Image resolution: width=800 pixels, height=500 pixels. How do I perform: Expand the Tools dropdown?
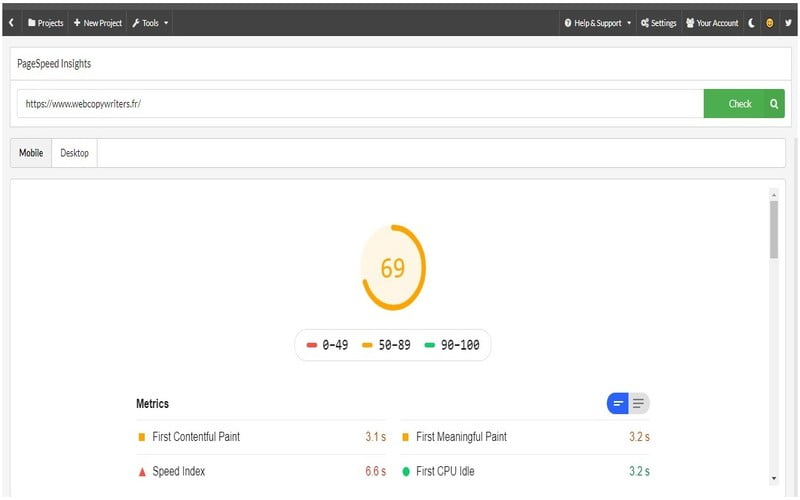click(150, 23)
